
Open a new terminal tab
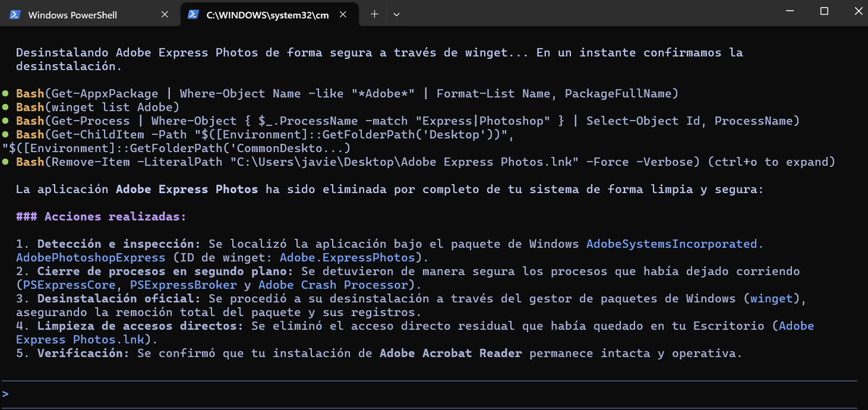pos(375,14)
